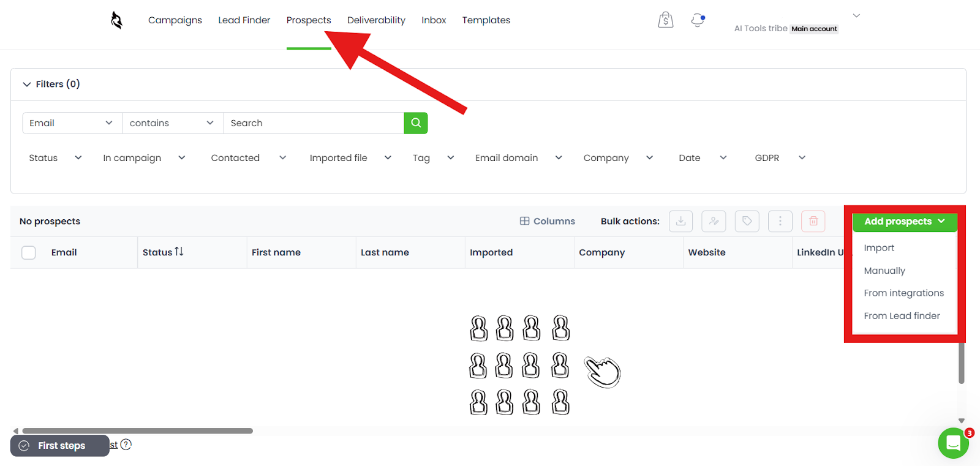Screen dimensions: 980x466
Task: Open the 'contains' condition dropdown
Action: click(x=172, y=123)
